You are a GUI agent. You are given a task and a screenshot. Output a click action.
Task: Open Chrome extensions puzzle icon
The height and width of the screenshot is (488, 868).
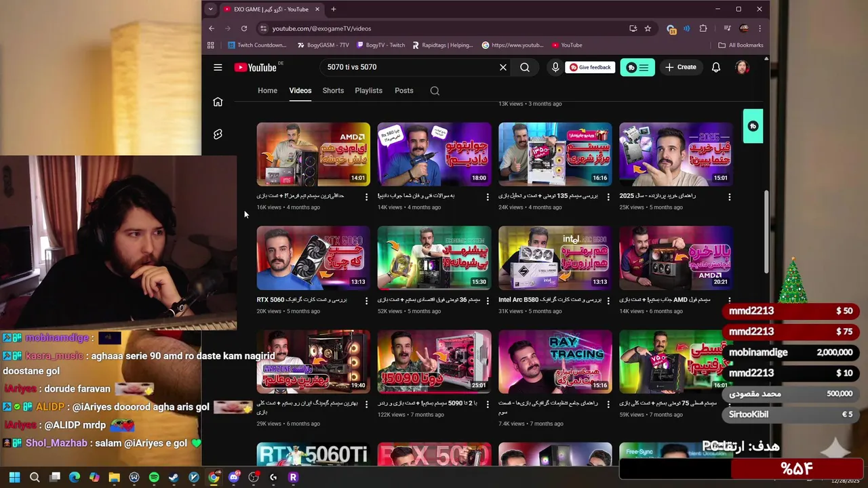pos(703,28)
